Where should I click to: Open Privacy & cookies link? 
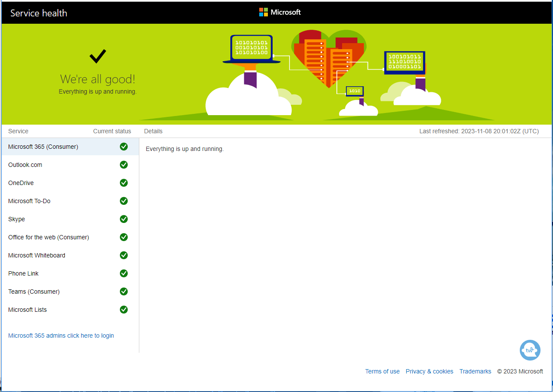pyautogui.click(x=429, y=371)
